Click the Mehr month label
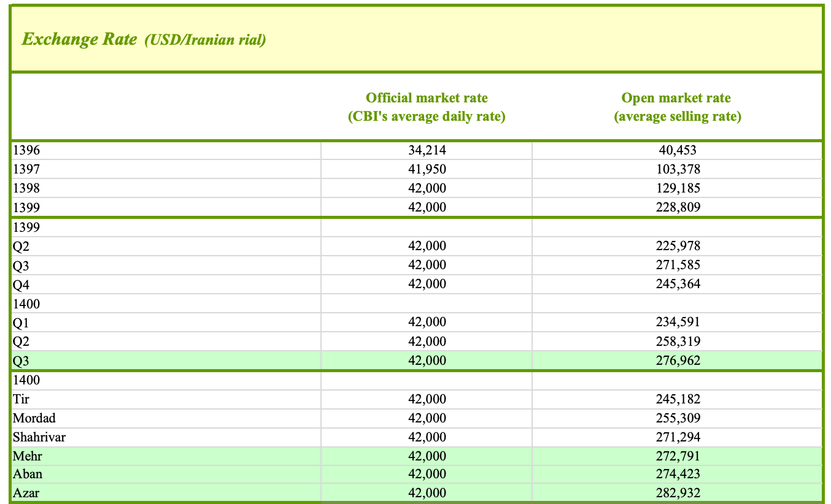The width and height of the screenshot is (831, 504). pos(27,456)
